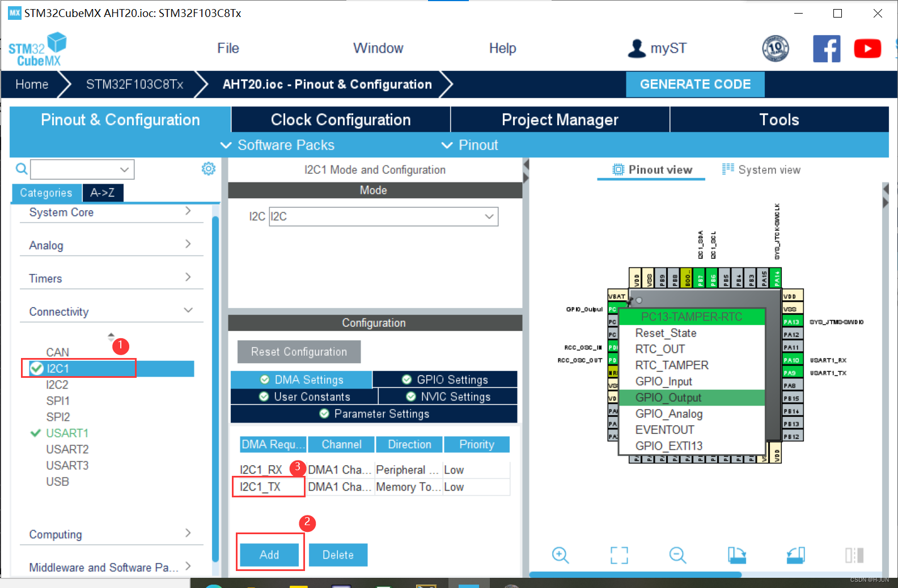
Task: Open the myST account icon
Action: (x=637, y=48)
